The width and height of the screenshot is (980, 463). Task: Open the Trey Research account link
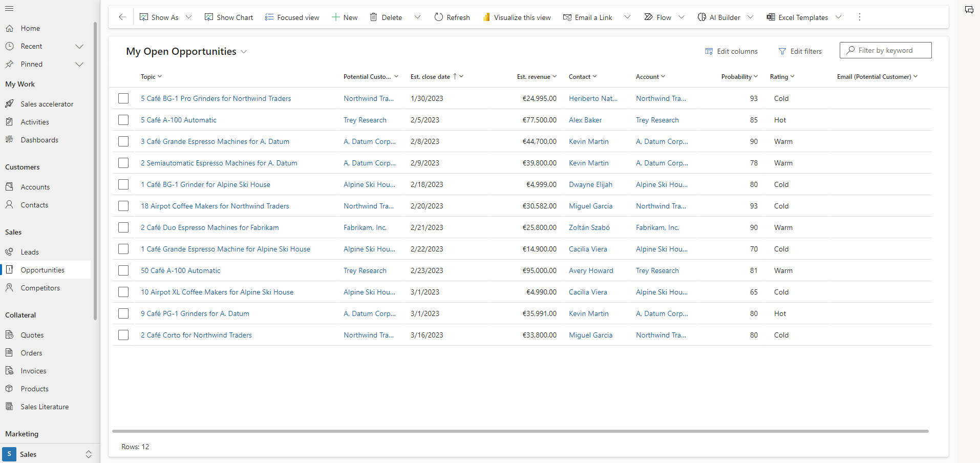click(x=657, y=120)
